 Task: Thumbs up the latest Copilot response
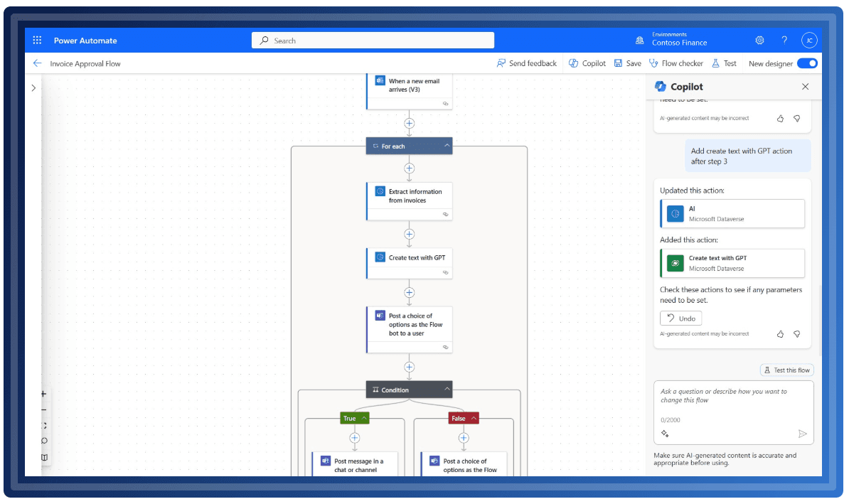click(780, 334)
